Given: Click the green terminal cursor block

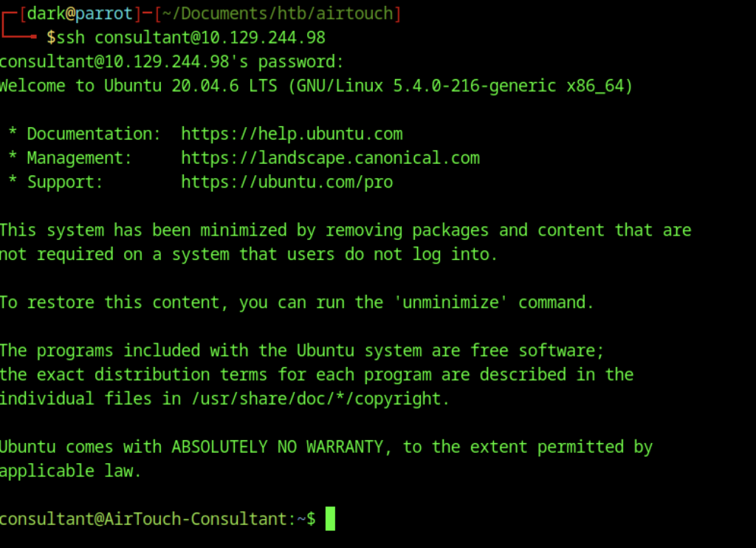Looking at the screenshot, I should [330, 518].
